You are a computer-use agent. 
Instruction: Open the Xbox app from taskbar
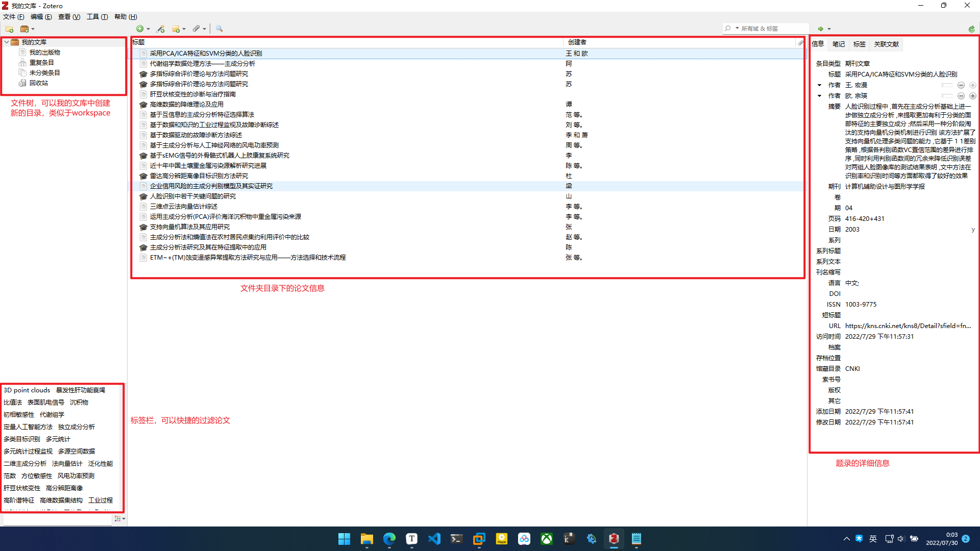click(546, 539)
